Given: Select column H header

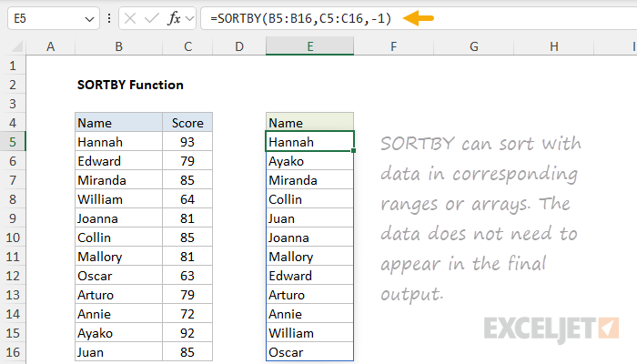Looking at the screenshot, I should (x=553, y=46).
